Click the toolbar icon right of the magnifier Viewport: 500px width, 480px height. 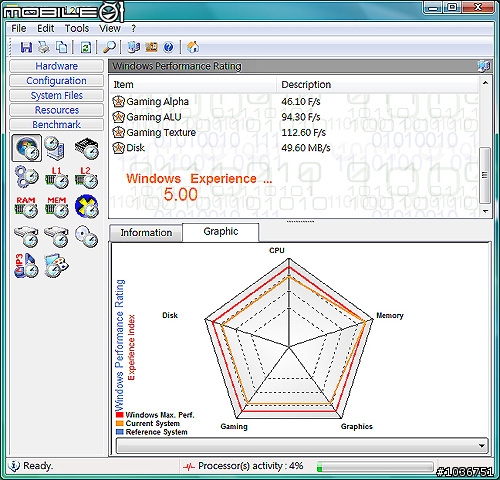click(134, 47)
